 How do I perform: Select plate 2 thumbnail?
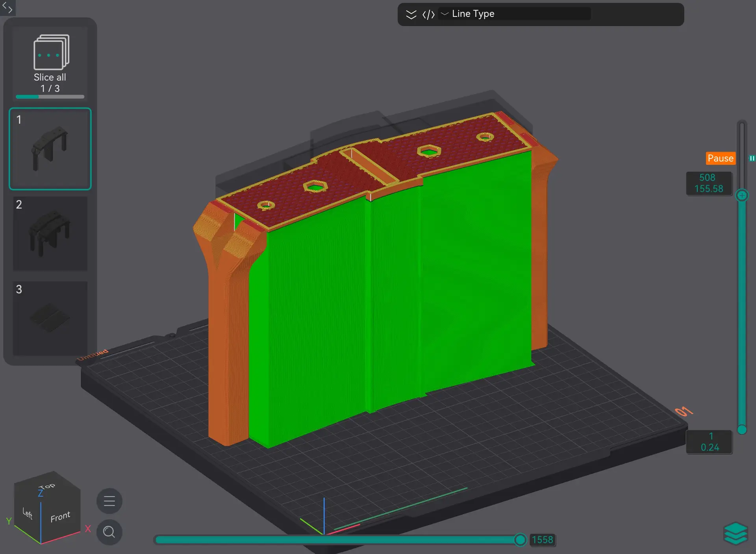(50, 233)
